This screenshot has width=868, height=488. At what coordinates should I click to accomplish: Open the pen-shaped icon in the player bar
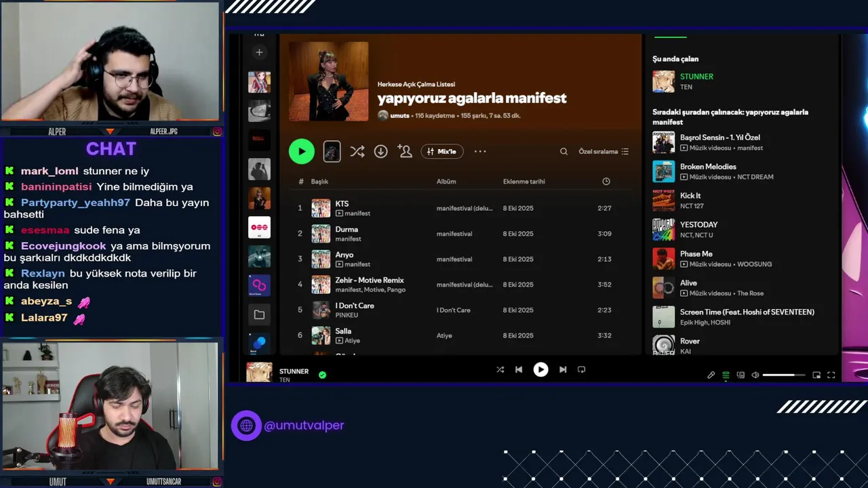coord(711,375)
